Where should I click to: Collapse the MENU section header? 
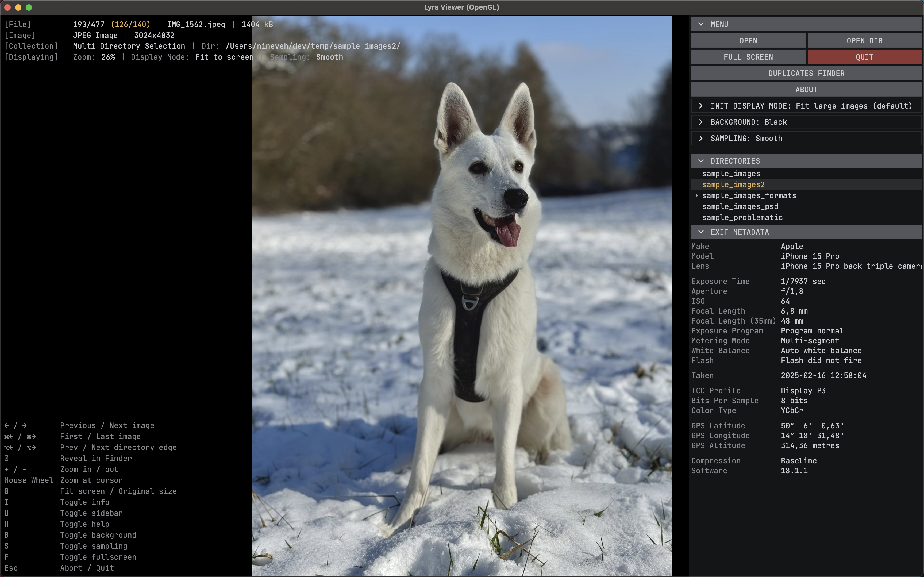click(806, 24)
